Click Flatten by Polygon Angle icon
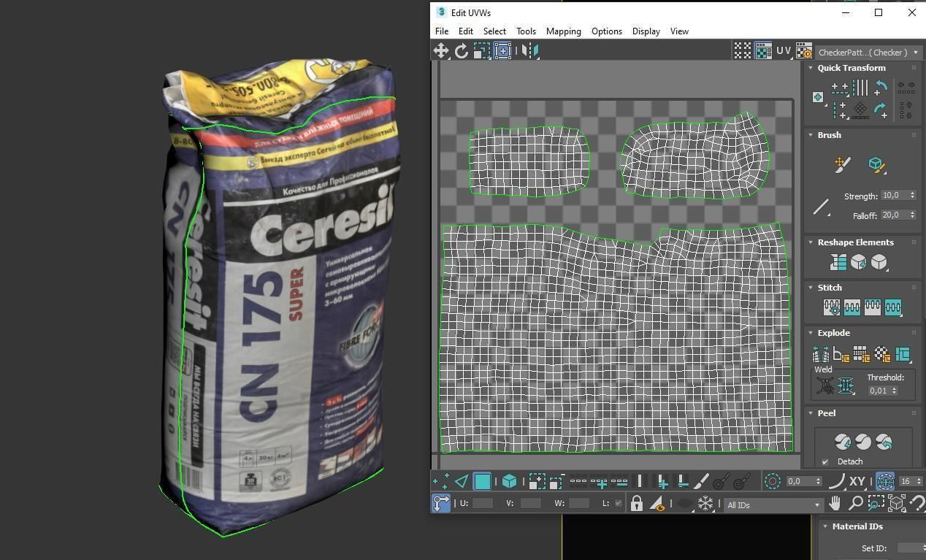 coord(841,355)
